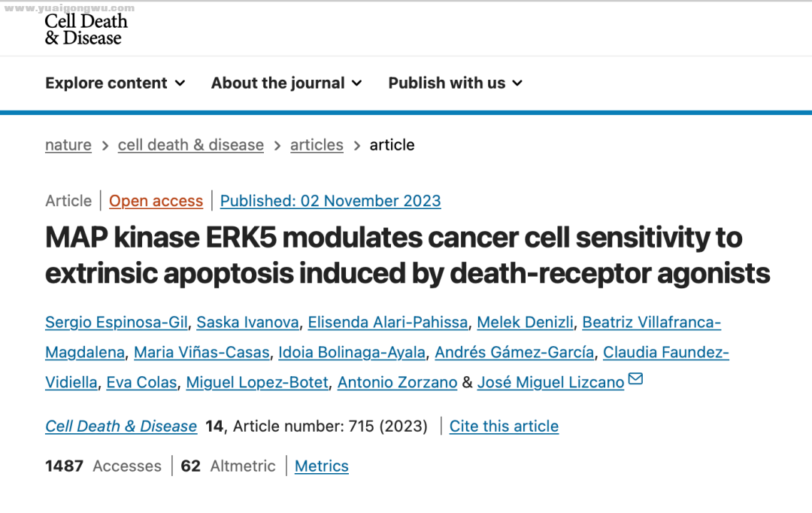The height and width of the screenshot is (513, 812).
Task: Expand the Publish with us menu
Action: coord(455,83)
